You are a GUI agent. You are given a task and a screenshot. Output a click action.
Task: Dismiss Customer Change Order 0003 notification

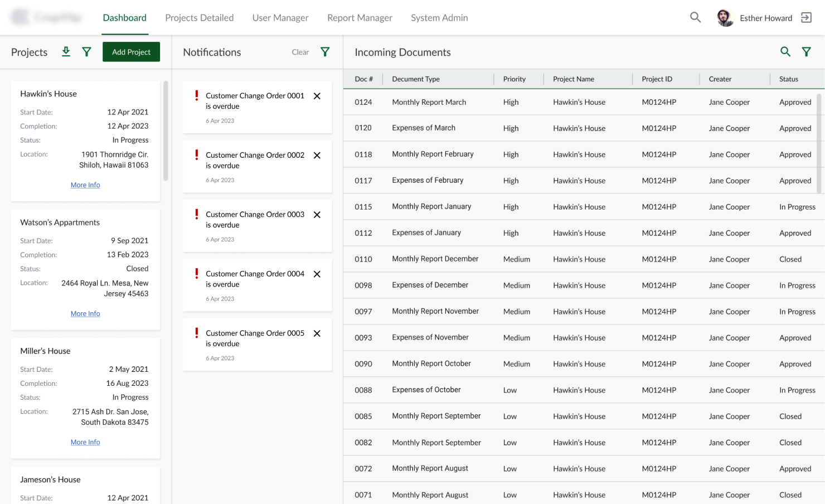317,215
